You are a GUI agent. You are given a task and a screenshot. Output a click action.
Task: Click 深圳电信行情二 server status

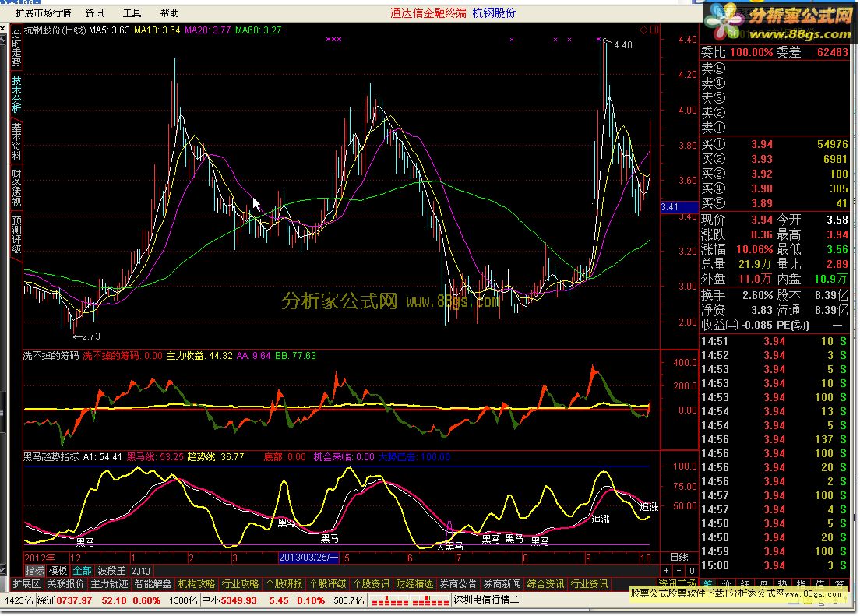pos(487,600)
